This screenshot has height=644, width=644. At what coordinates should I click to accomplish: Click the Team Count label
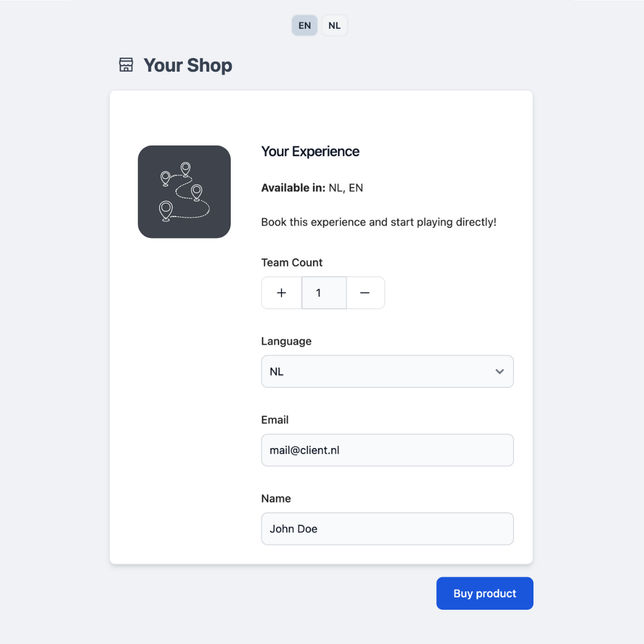(x=292, y=262)
